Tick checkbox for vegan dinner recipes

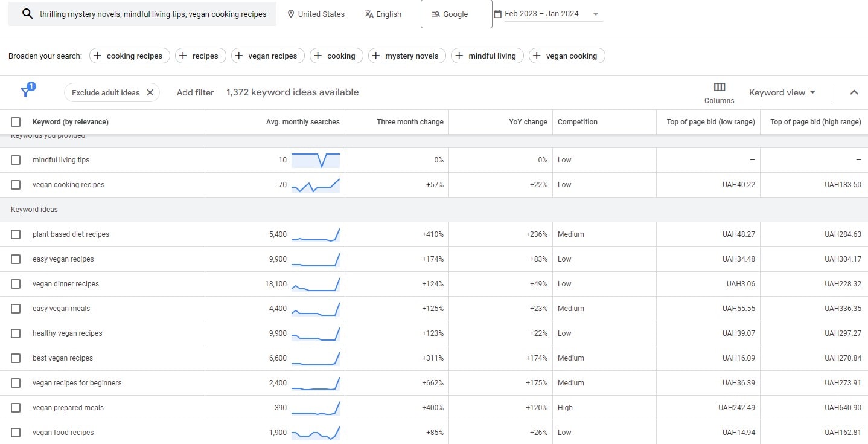[16, 284]
